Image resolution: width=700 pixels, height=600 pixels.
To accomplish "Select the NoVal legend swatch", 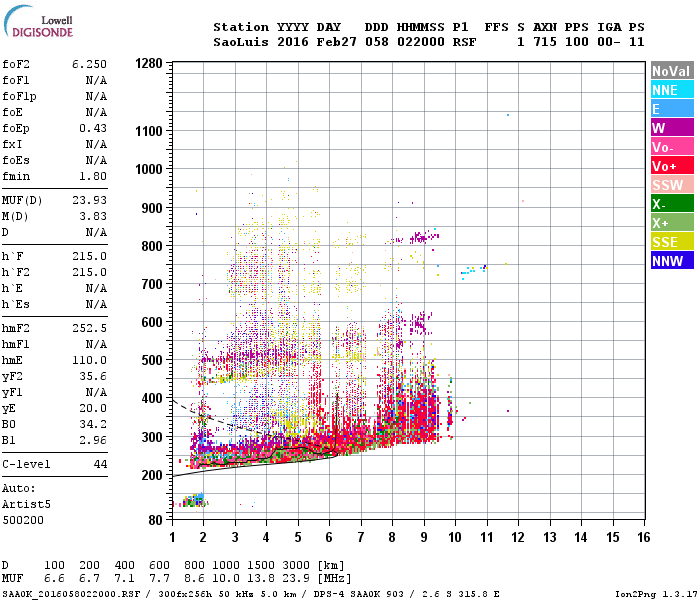I will click(x=672, y=71).
